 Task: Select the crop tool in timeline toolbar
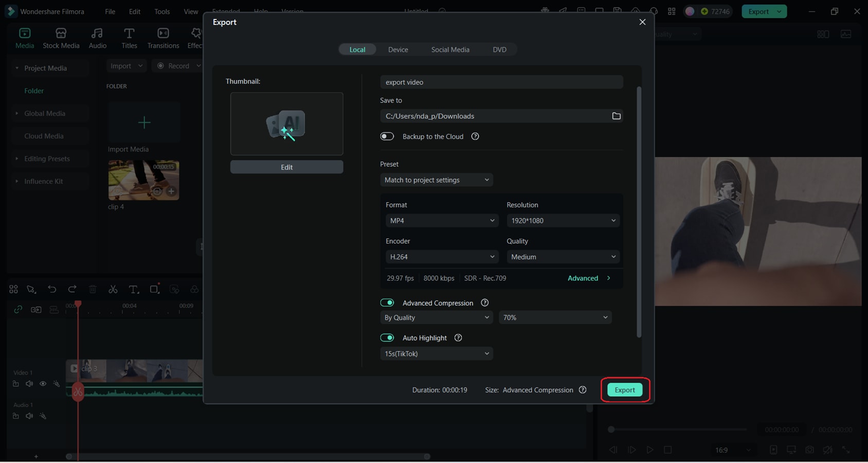[154, 289]
